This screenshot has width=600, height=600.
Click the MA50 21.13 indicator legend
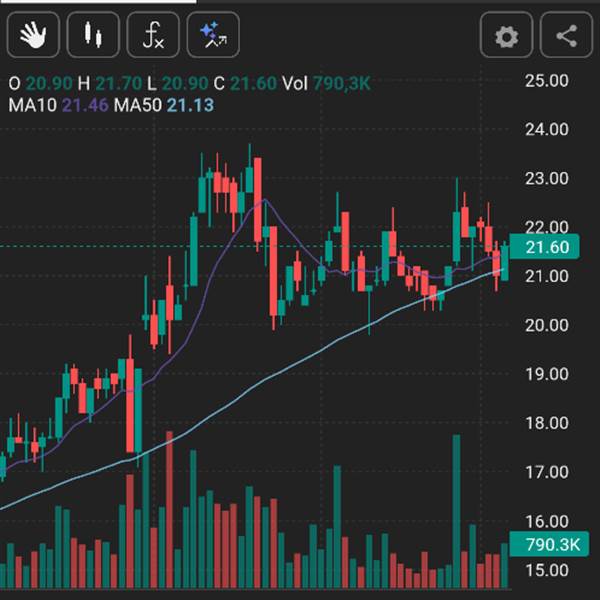coord(164,105)
